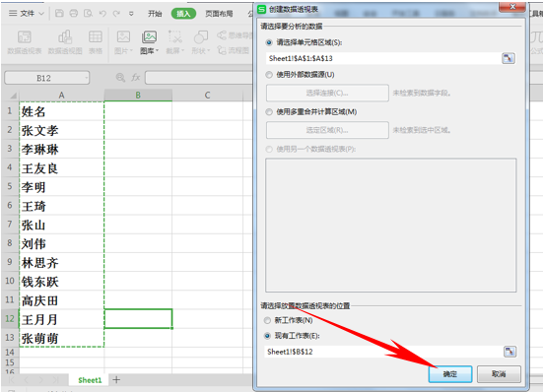
Task: Click the Cancel button in dialog
Action: [499, 374]
